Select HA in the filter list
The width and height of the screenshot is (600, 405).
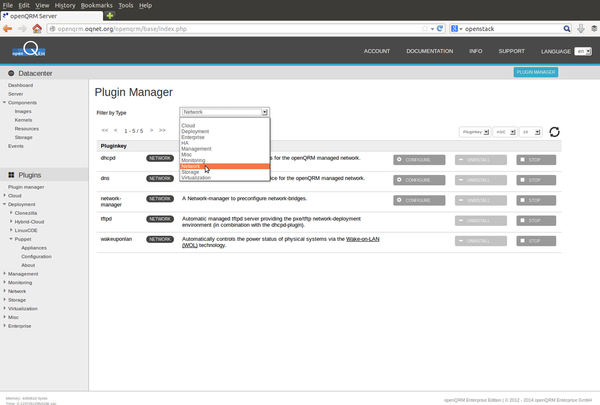225,143
